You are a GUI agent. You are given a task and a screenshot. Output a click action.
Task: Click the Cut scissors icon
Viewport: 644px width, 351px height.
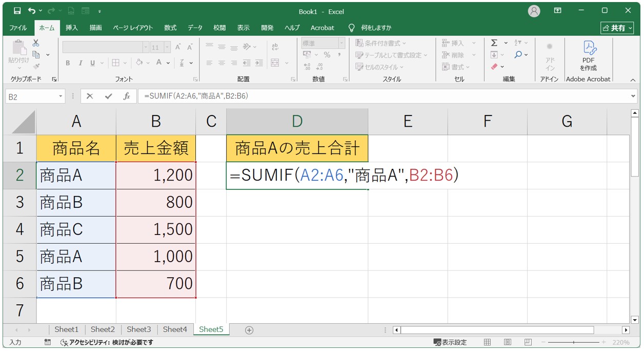(x=36, y=43)
